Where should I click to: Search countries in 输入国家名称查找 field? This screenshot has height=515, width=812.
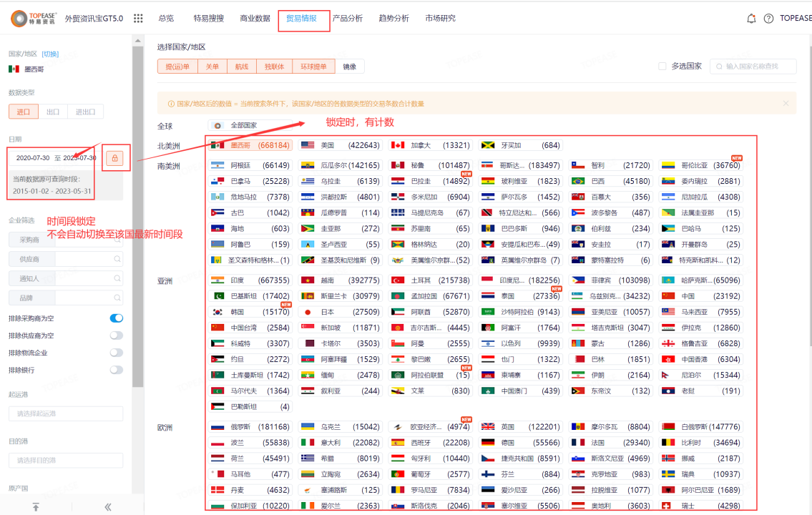(x=753, y=67)
